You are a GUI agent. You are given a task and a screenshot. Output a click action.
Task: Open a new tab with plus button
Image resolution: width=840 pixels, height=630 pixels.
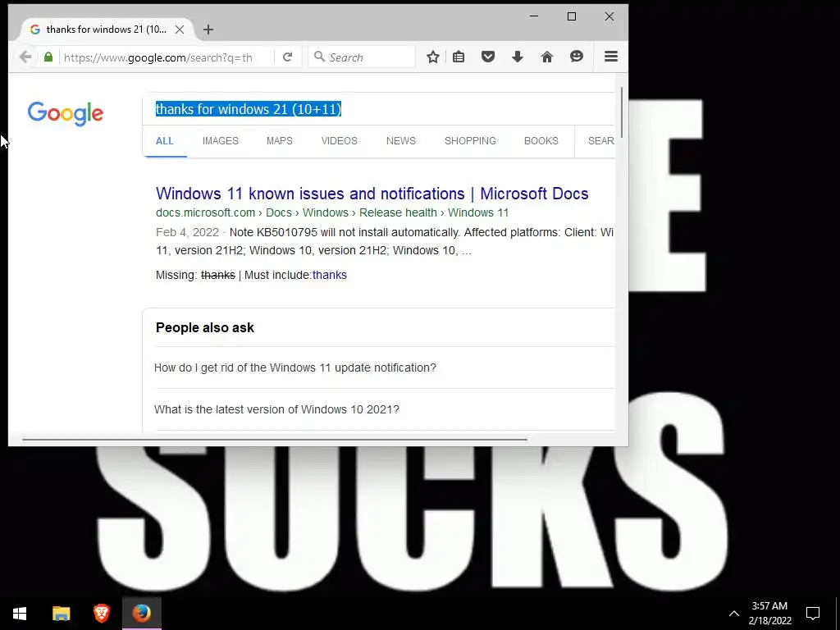point(208,30)
